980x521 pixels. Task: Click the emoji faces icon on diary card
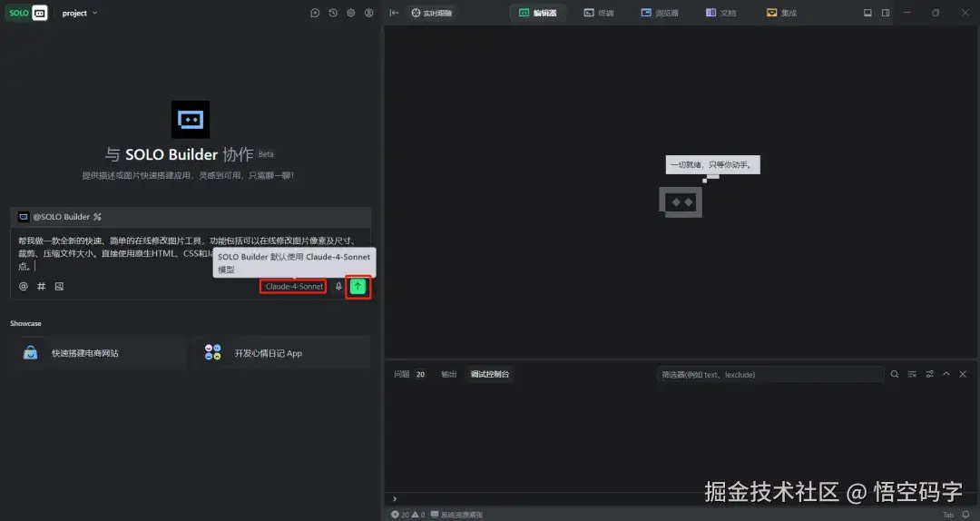tap(213, 352)
